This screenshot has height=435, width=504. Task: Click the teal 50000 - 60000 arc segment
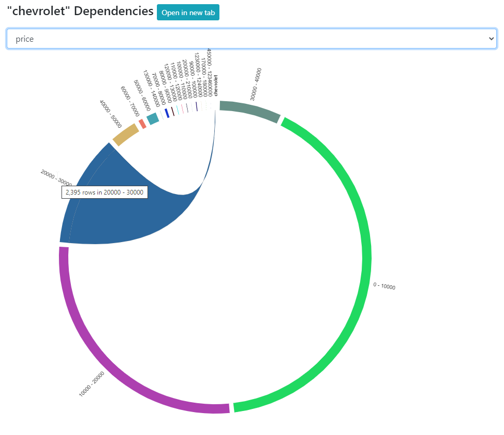[x=153, y=119]
